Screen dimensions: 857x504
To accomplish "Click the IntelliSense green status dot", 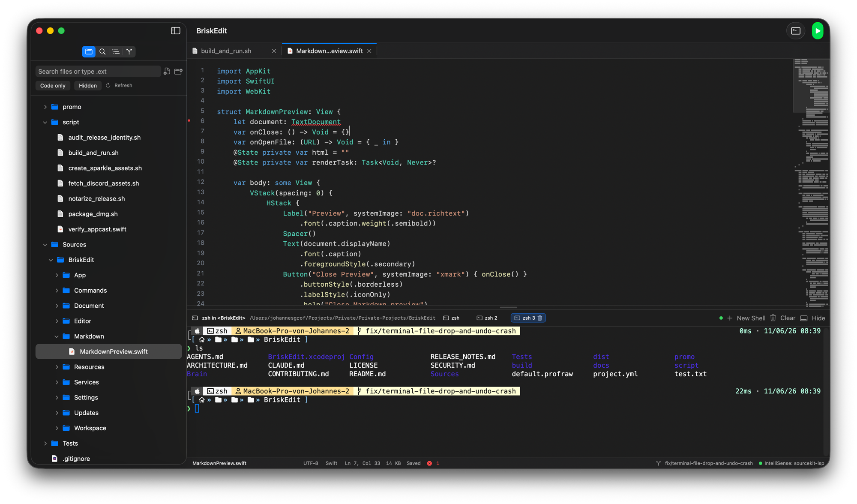I will 761,463.
